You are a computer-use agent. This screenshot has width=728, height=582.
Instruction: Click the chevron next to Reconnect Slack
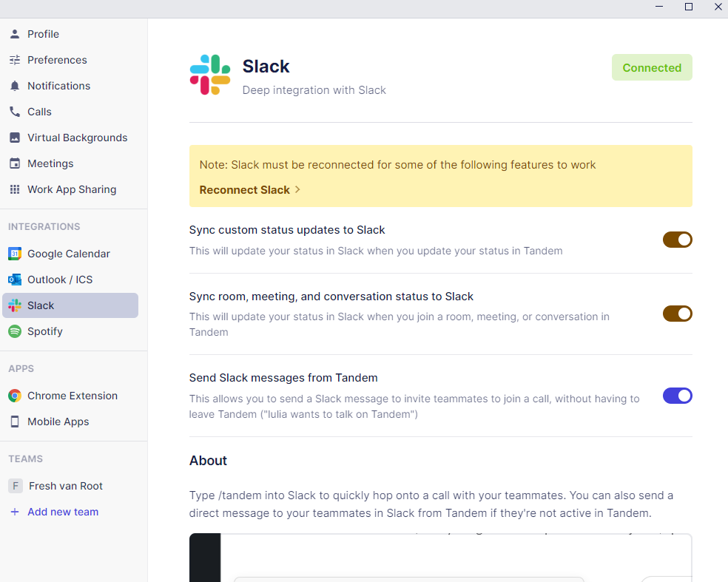pos(297,190)
